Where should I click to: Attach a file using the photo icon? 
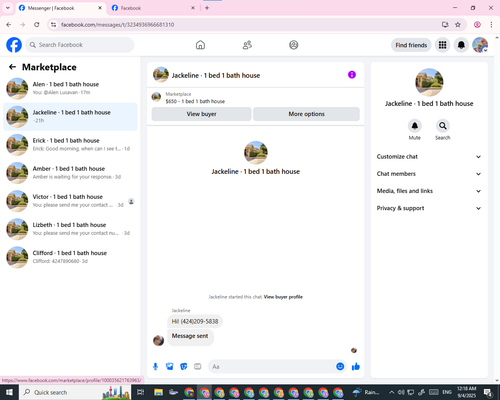(170, 367)
